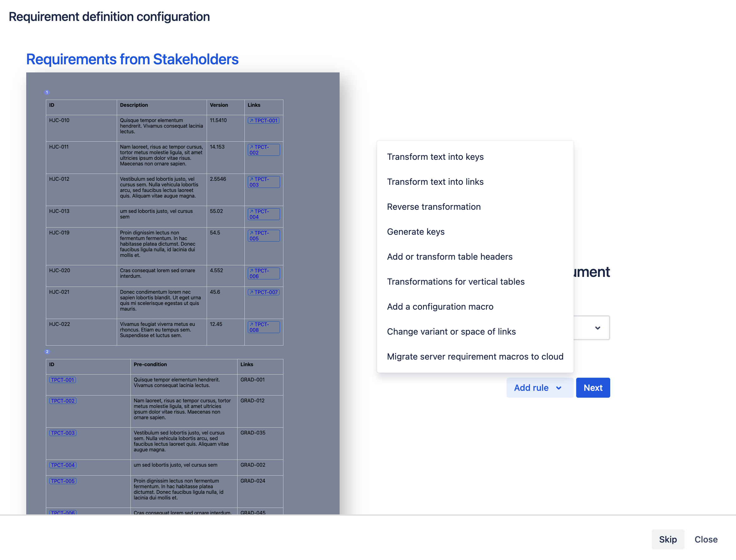
Task: Select Transformations for vertical tables option
Action: [456, 281]
